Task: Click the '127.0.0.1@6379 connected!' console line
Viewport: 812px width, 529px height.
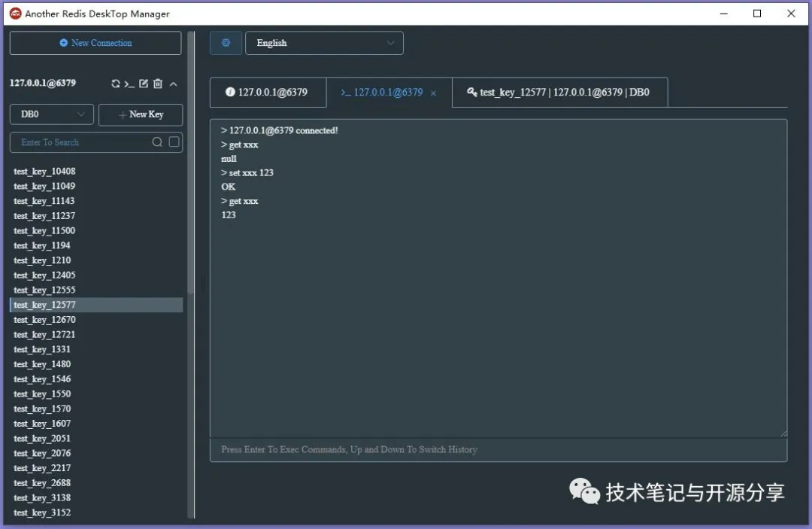Action: tap(280, 131)
